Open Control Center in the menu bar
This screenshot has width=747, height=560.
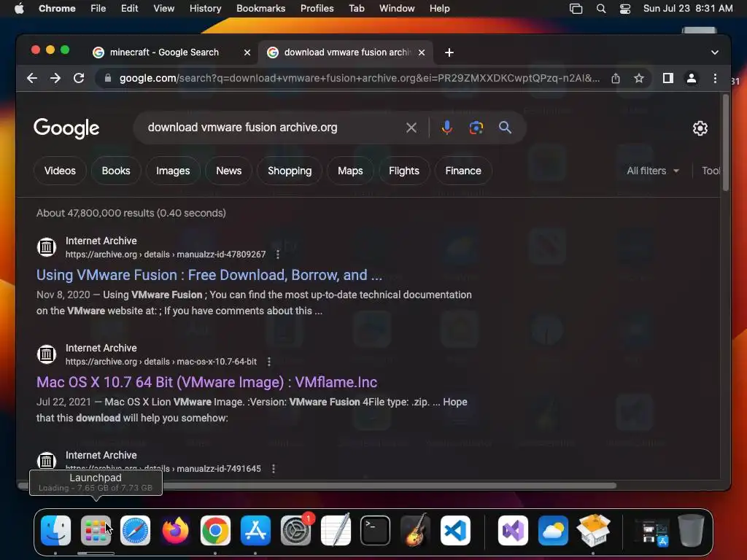[625, 9]
